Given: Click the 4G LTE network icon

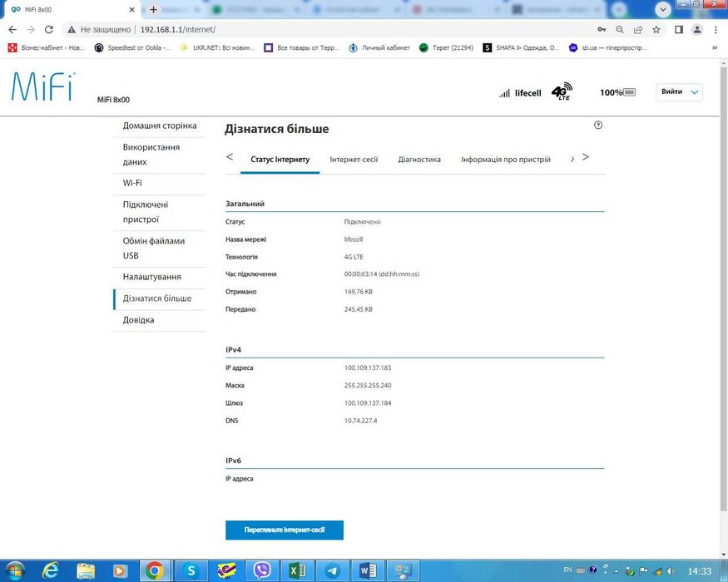Looking at the screenshot, I should pyautogui.click(x=562, y=91).
